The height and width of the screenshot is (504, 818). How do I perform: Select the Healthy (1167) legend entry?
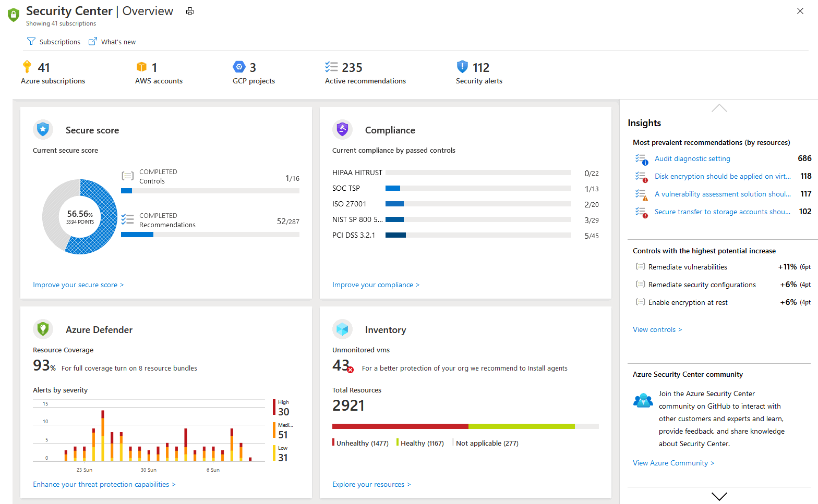(420, 443)
